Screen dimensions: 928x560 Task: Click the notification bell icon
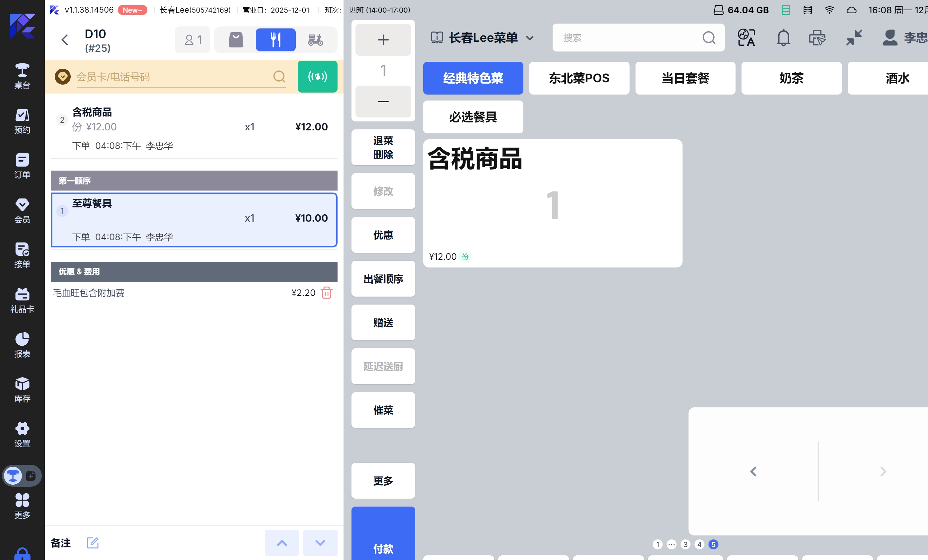tap(783, 37)
